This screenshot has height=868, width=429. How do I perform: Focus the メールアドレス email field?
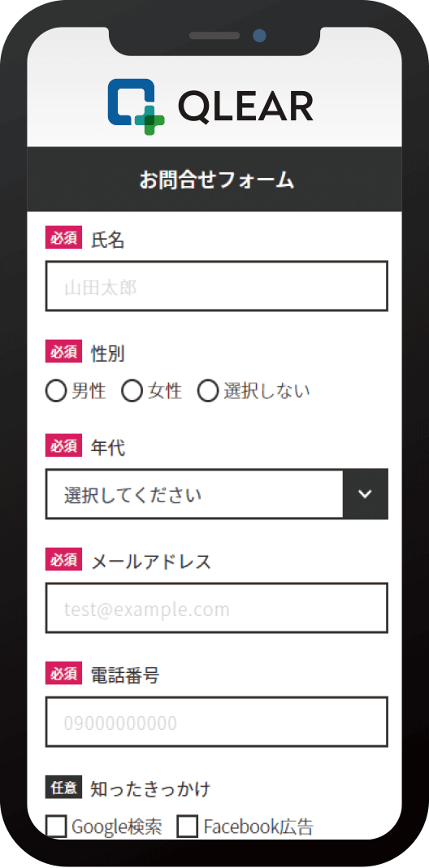coord(216,608)
